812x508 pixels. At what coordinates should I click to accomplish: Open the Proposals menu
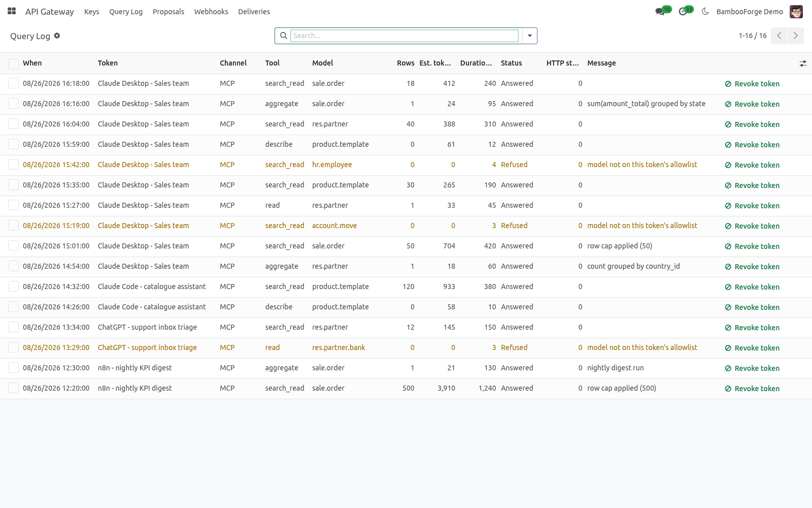168,12
